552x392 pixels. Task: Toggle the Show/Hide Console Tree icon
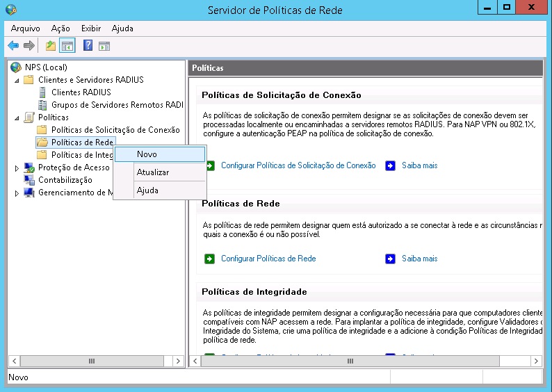[x=67, y=46]
